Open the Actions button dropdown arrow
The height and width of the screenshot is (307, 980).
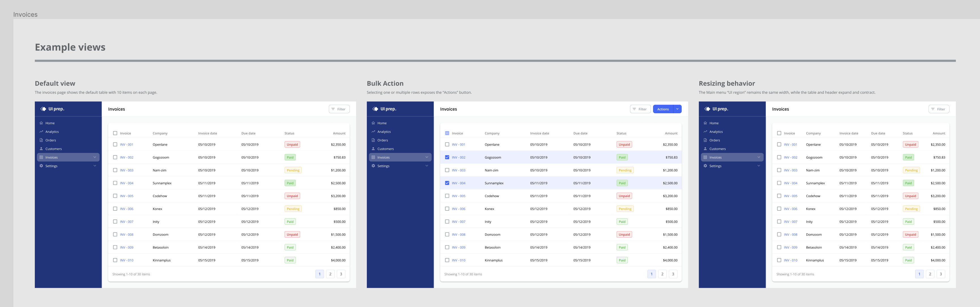point(677,109)
